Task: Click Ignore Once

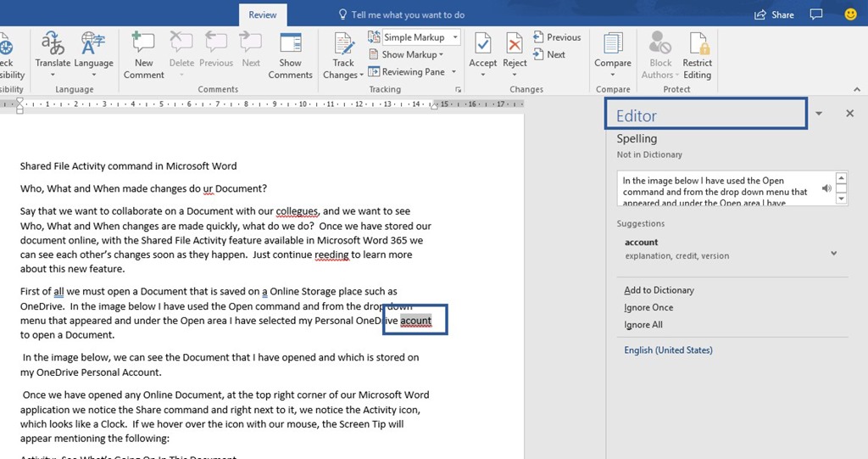Action: pyautogui.click(x=648, y=307)
